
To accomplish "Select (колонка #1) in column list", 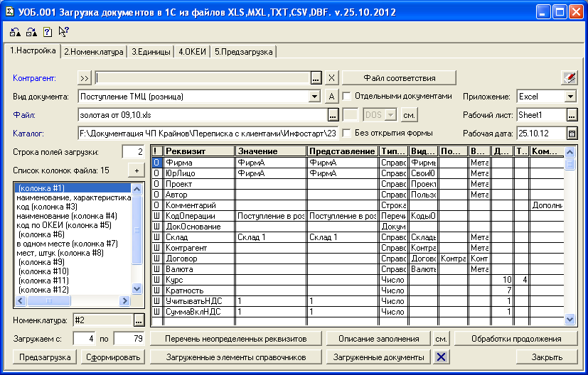I will pos(73,188).
